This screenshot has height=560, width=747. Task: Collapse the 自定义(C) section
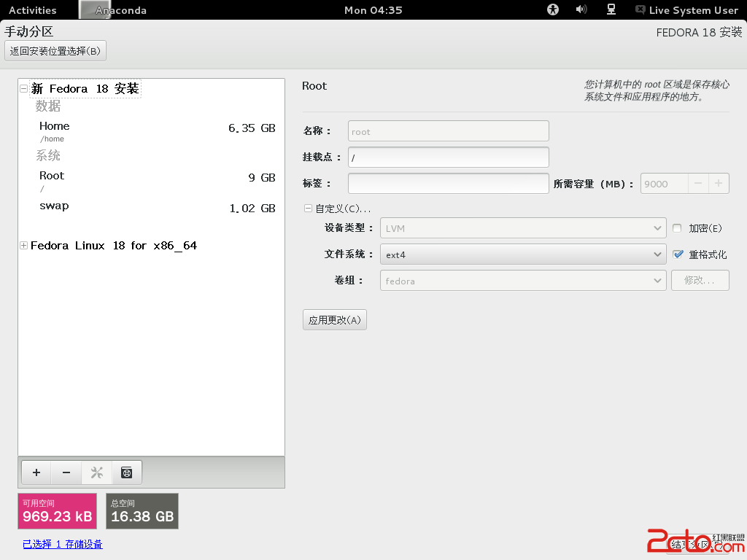tap(308, 208)
